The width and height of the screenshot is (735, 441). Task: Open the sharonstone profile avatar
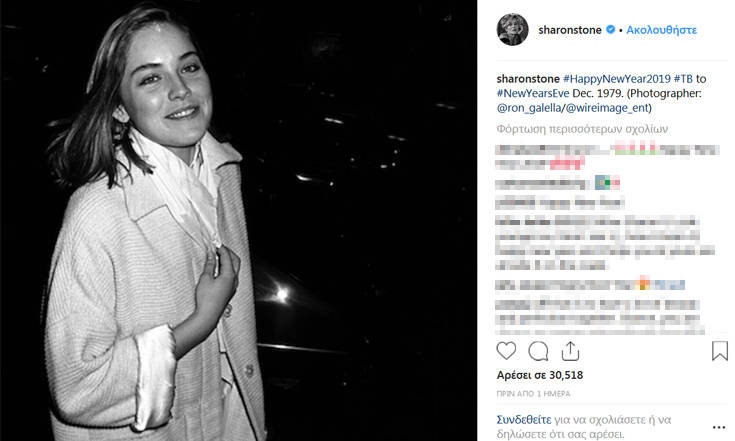coord(512,30)
